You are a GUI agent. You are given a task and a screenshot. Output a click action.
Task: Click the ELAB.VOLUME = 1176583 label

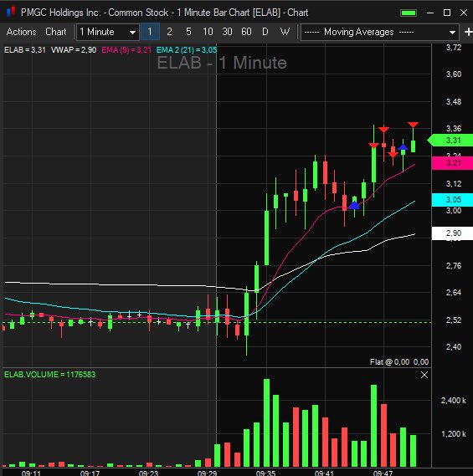(x=50, y=374)
